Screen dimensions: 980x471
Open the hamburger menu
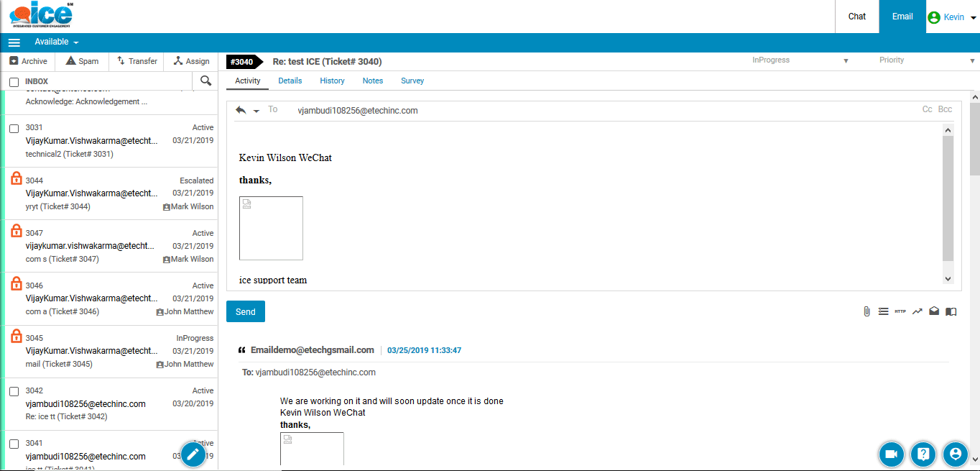pyautogui.click(x=14, y=42)
